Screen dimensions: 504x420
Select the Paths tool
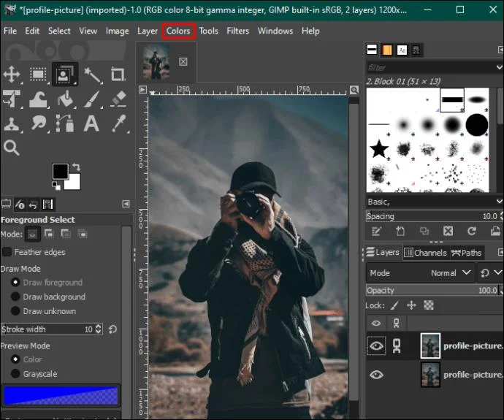[x=65, y=123]
